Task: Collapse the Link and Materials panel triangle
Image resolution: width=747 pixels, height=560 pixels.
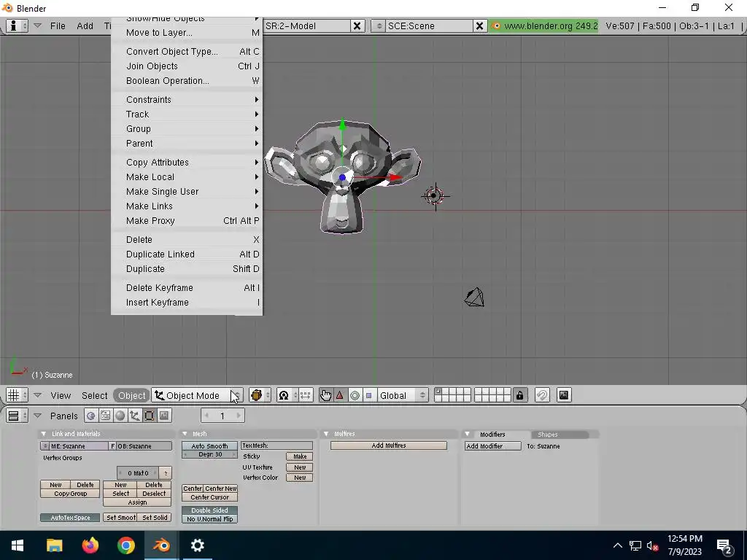Action: pos(43,434)
